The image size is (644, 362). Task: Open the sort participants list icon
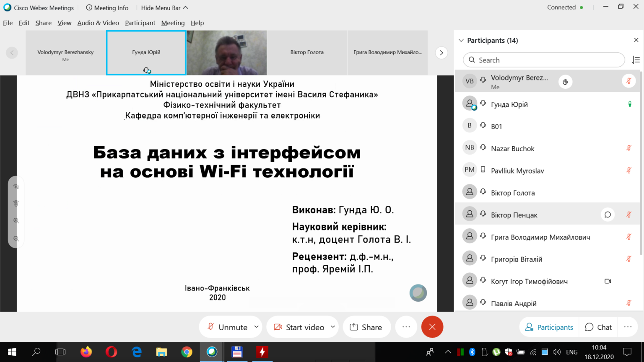(636, 60)
